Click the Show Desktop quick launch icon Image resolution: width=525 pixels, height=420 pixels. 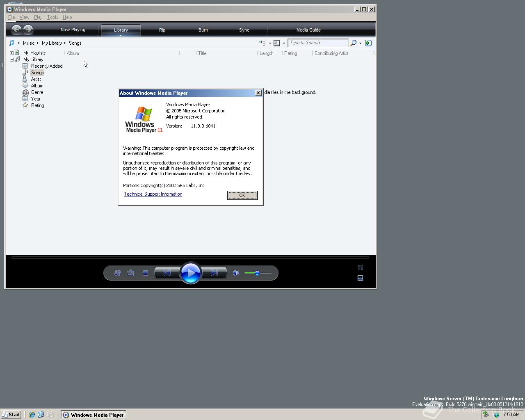[x=50, y=415]
